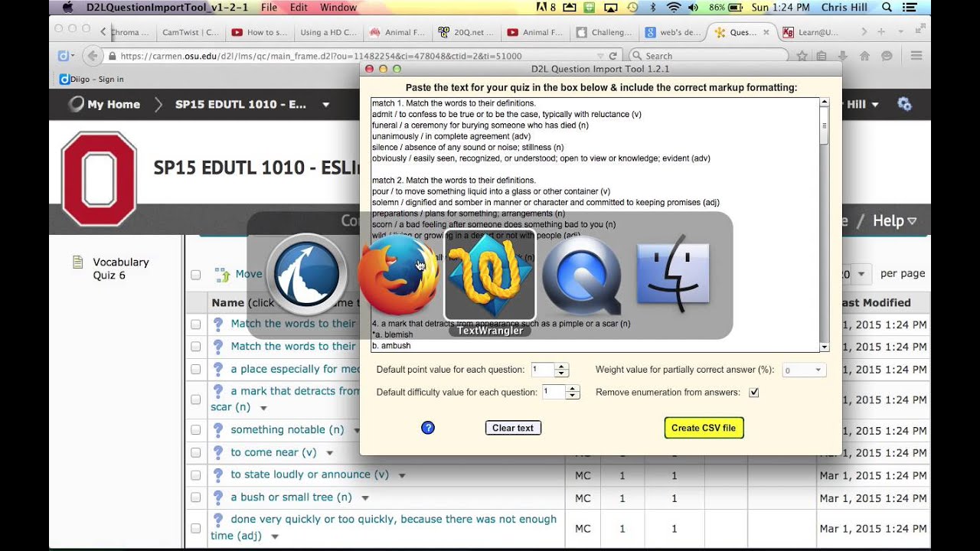
Task: Open the D2LQuestionImportTool app menu
Action: click(168, 8)
